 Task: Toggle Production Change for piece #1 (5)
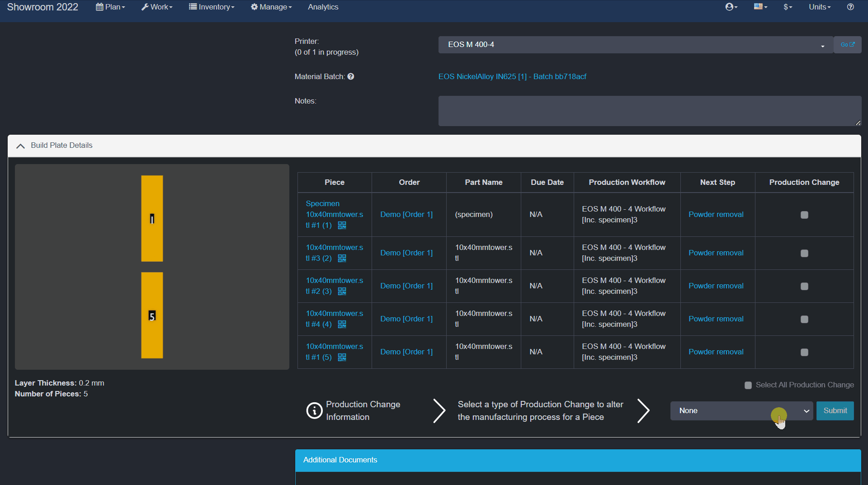[x=804, y=352]
